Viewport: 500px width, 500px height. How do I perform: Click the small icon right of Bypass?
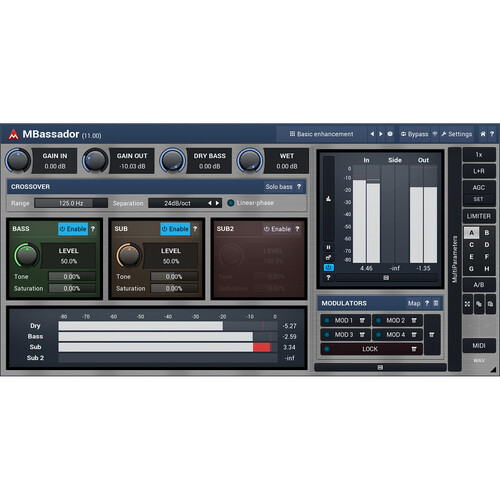click(435, 134)
